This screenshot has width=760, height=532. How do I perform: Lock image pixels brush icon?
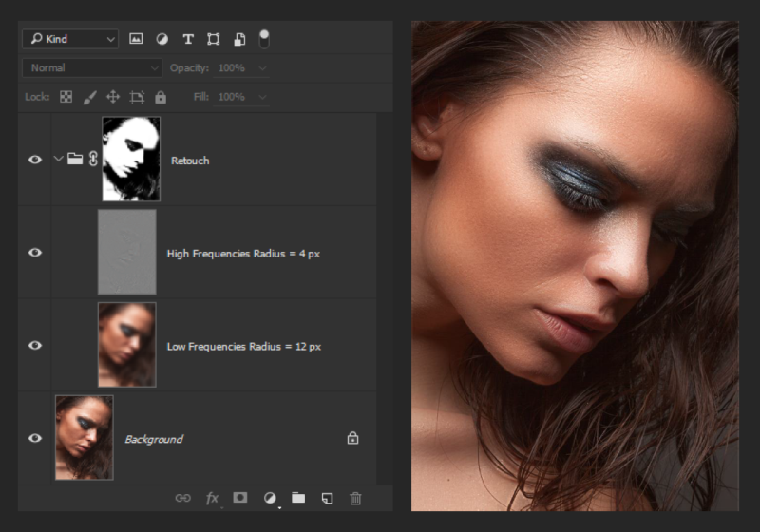tap(89, 98)
